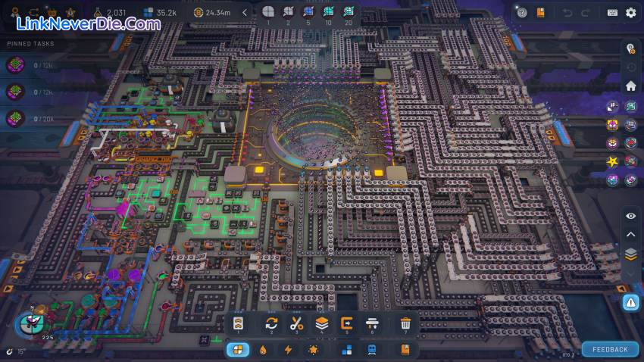This screenshot has height=362, width=644.
Task: Open the settings gear
Action: coord(630,13)
